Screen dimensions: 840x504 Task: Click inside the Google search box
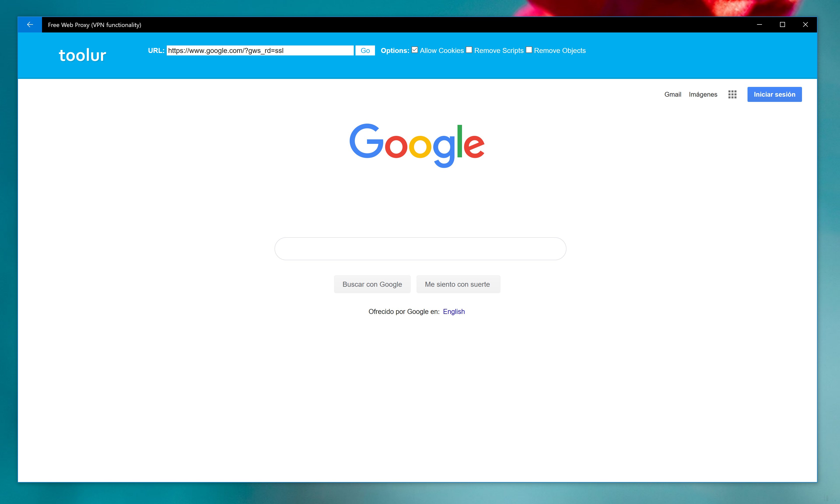point(420,249)
